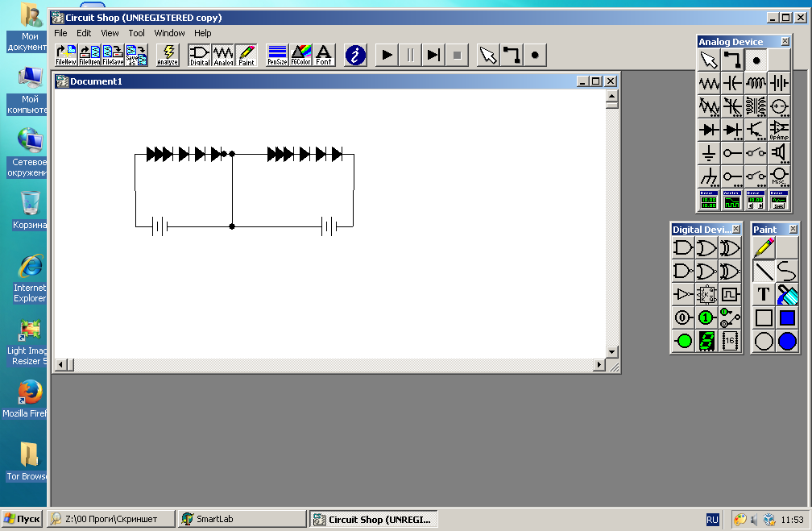Image resolution: width=812 pixels, height=531 pixels.
Task: Pick the capacitor component tool
Action: [x=732, y=83]
